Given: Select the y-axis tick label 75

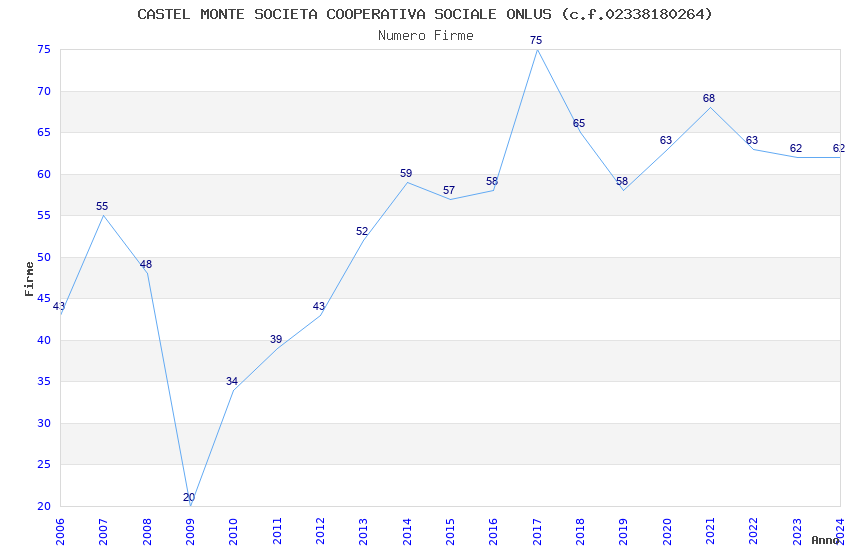Looking at the screenshot, I should [44, 49].
